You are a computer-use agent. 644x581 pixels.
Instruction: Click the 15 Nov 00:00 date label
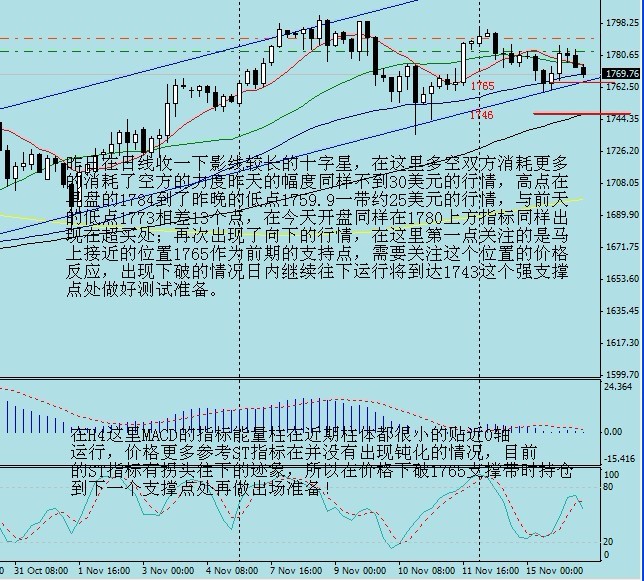(x=554, y=571)
